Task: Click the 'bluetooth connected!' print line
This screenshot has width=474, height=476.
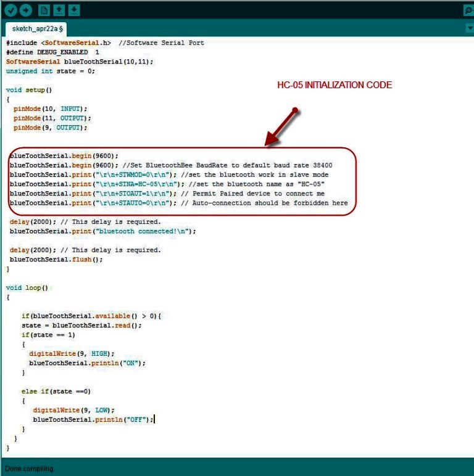Action: click(x=102, y=231)
